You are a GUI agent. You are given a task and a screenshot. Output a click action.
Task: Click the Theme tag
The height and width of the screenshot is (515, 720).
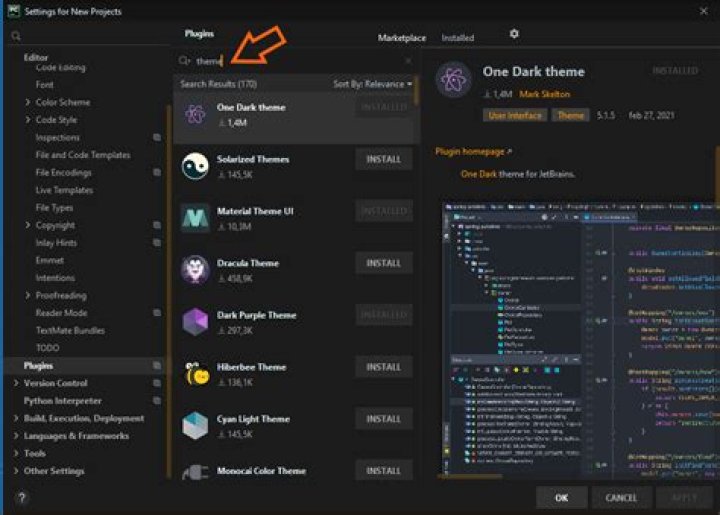pos(571,115)
